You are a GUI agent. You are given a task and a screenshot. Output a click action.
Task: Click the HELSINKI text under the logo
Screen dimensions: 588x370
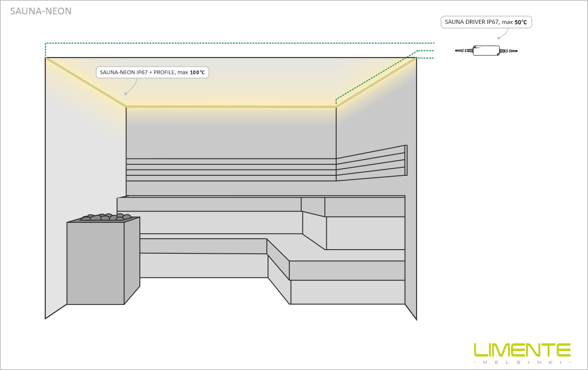point(522,362)
